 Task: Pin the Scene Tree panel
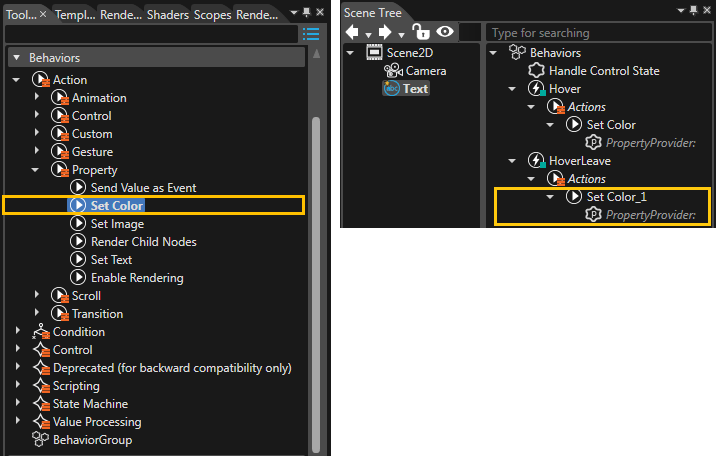pos(694,11)
